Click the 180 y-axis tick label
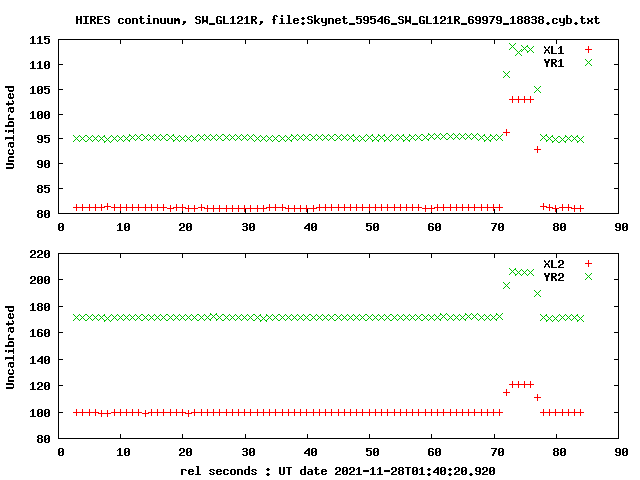The image size is (640, 480). click(x=40, y=307)
